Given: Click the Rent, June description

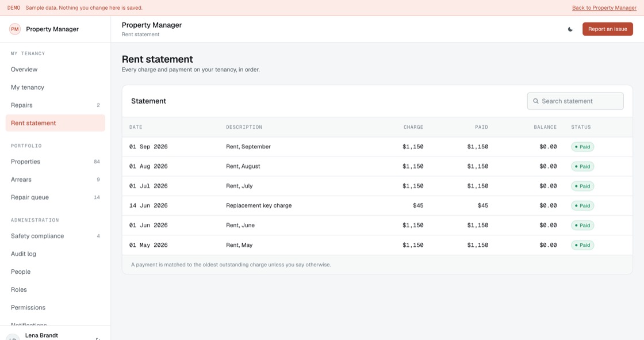Looking at the screenshot, I should 240,226.
